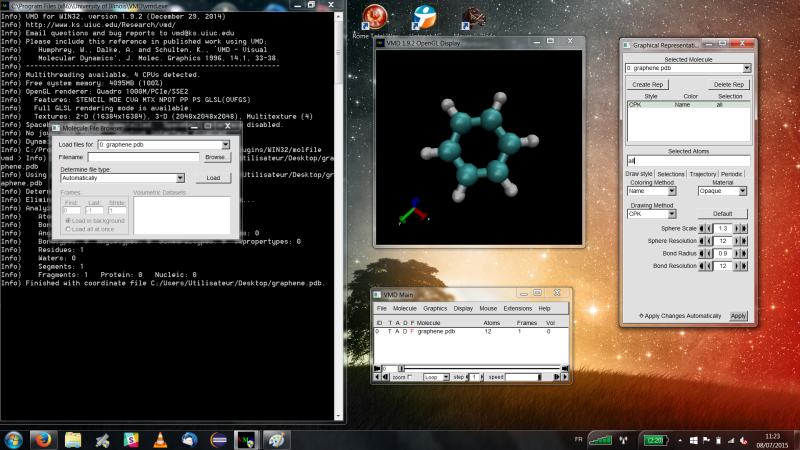Open the Graphics menu in VMD Main
Screen dimensions: 800x450
point(435,308)
